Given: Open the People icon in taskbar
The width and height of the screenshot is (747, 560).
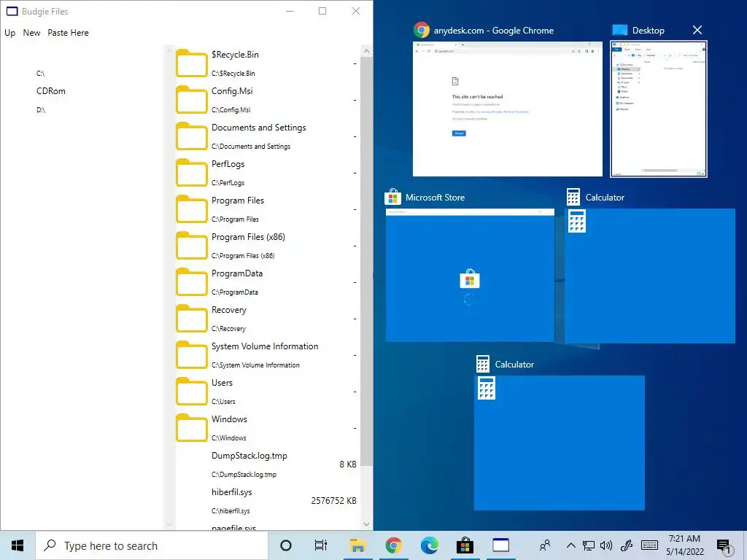Looking at the screenshot, I should click(545, 545).
